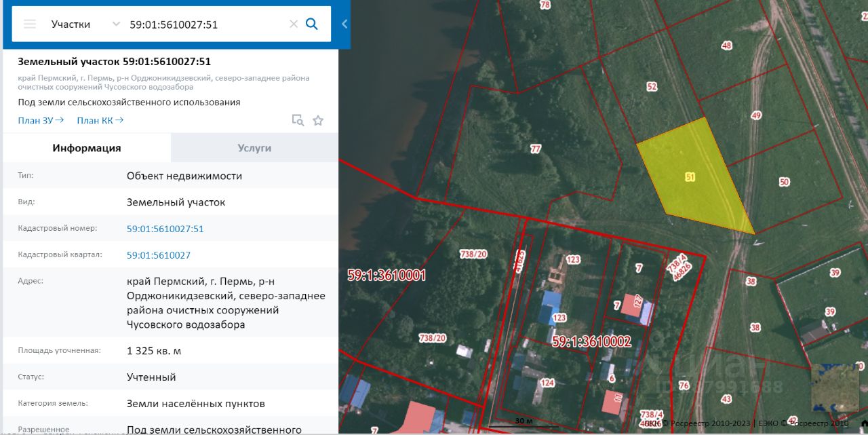Click parcel label 77 on the map
Viewport: 868px width, 435px height.
click(536, 149)
